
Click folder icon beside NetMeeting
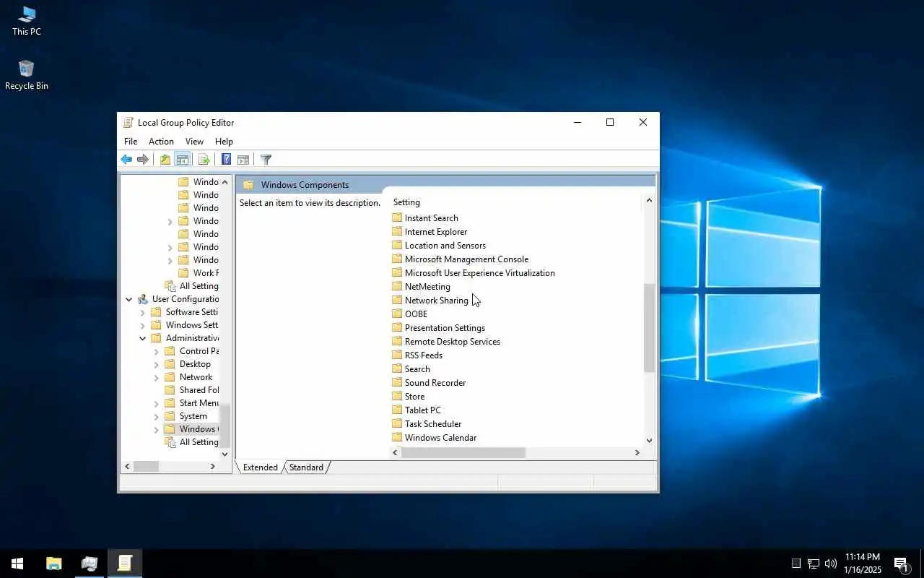click(397, 286)
